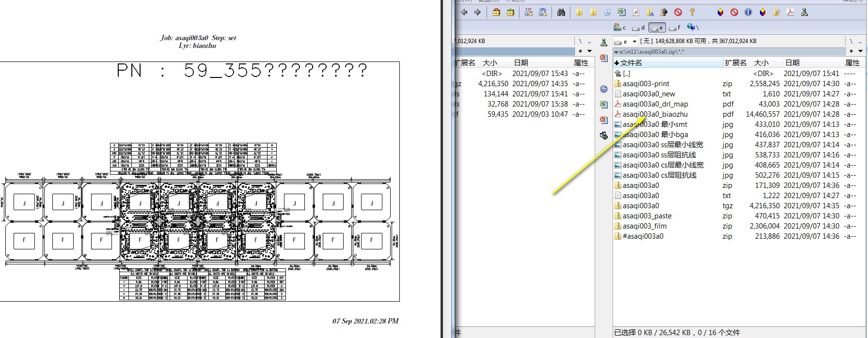Click the document with red 'a' icon
Screen dimensions: 868x338
point(636,13)
